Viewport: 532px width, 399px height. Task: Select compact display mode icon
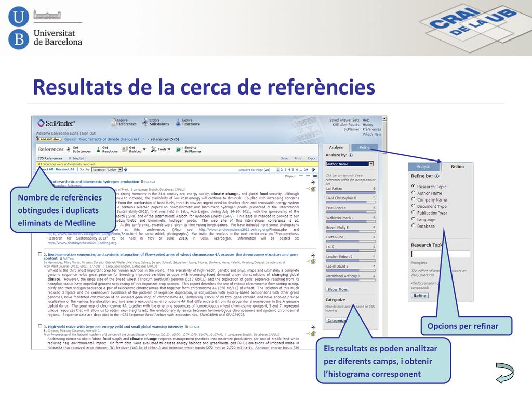[301, 176]
